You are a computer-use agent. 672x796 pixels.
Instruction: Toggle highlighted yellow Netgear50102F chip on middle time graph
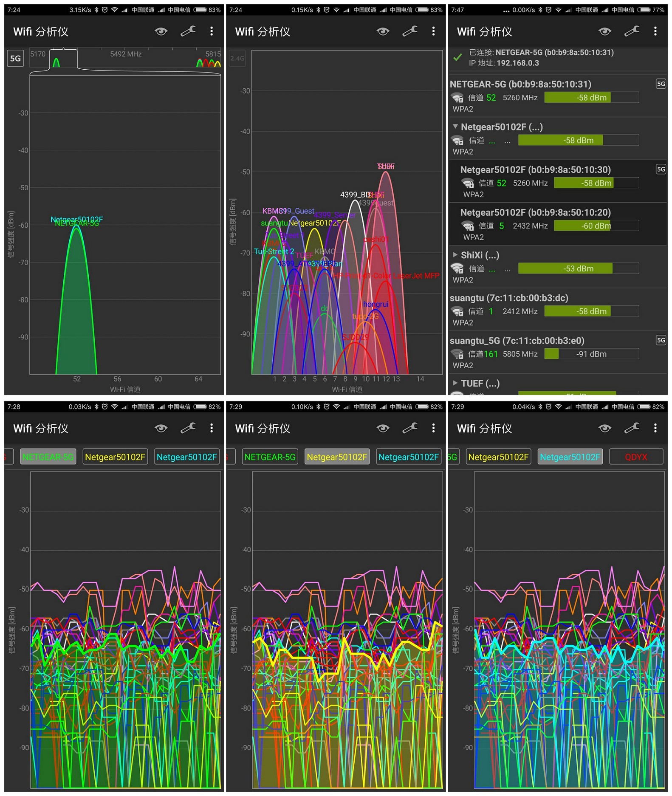[x=337, y=457]
